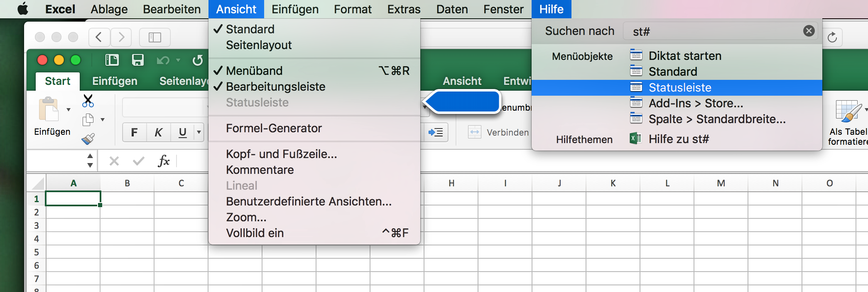Save the workbook with the disk icon
This screenshot has height=292, width=868.
tap(138, 60)
